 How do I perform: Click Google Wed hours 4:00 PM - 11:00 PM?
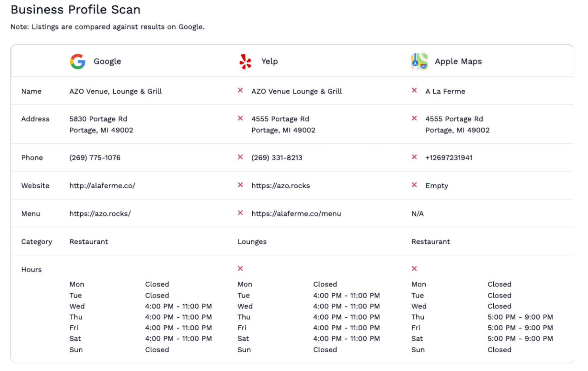[x=178, y=306]
